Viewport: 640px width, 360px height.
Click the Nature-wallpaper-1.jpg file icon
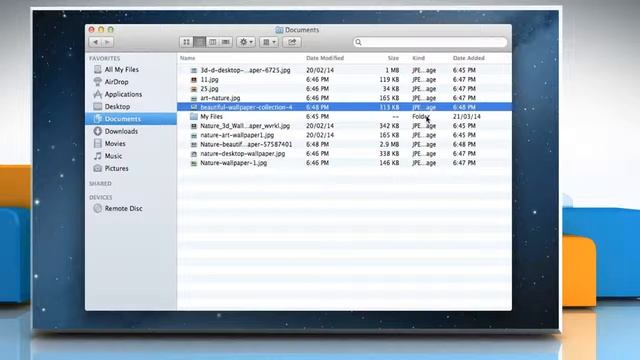[194, 163]
